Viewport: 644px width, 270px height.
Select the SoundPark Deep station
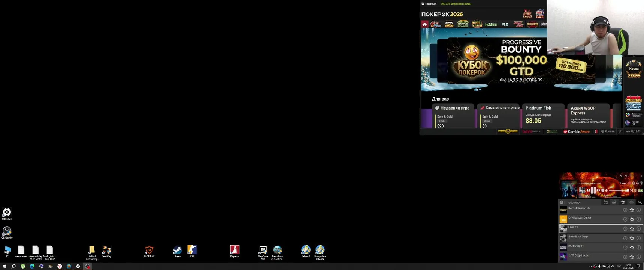[601, 238]
